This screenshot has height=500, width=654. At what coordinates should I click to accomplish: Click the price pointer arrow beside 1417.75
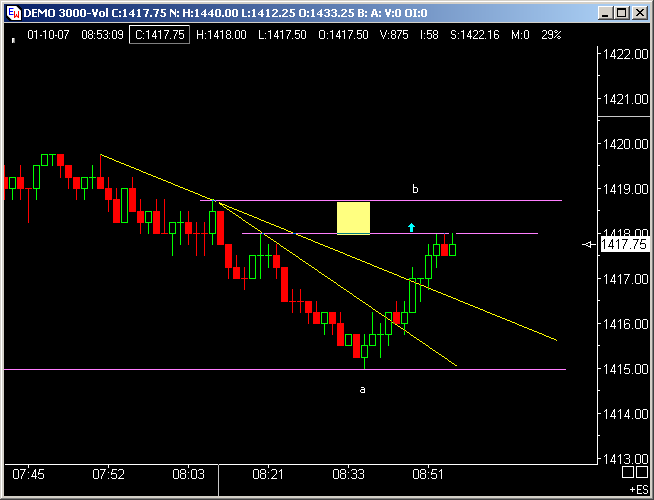click(589, 244)
